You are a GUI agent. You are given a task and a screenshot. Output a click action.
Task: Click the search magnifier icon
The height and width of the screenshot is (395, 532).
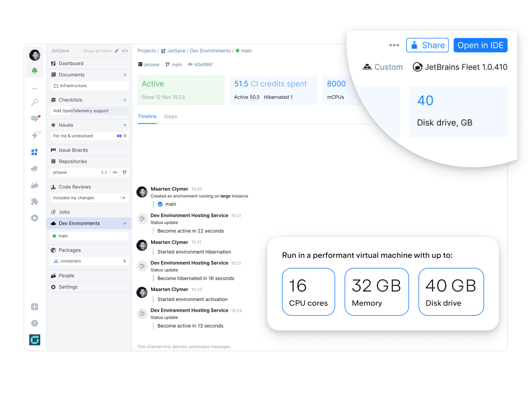[x=35, y=102]
